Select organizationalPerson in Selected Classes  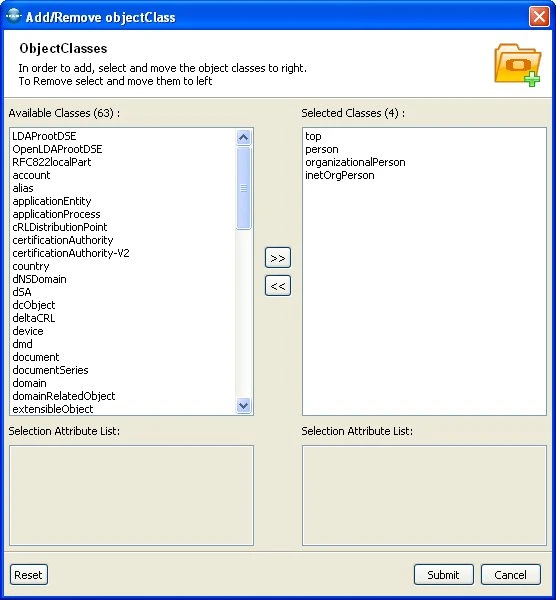(x=355, y=162)
